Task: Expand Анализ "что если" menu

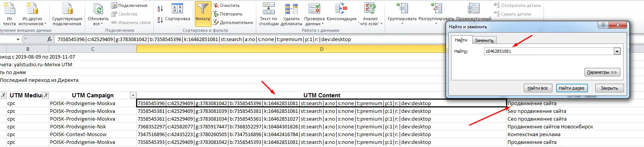Action: point(370,14)
